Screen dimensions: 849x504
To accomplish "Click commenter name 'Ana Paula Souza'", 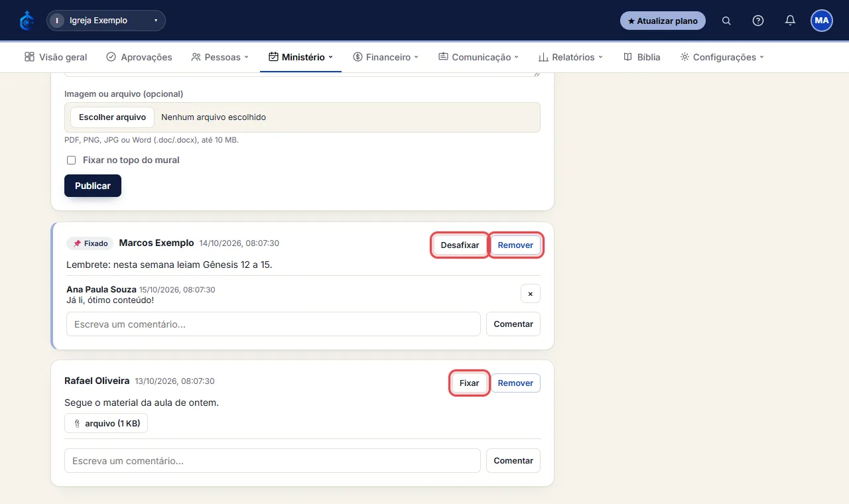I will click(101, 290).
